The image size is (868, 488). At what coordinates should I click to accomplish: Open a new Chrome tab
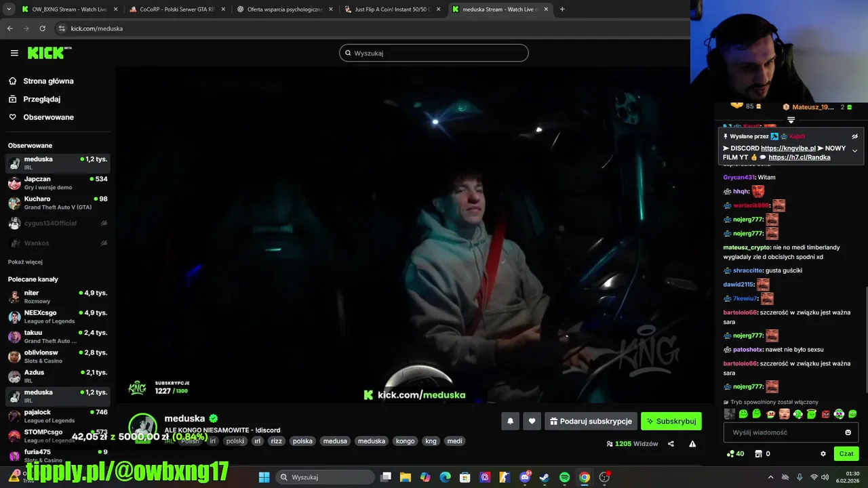point(562,9)
